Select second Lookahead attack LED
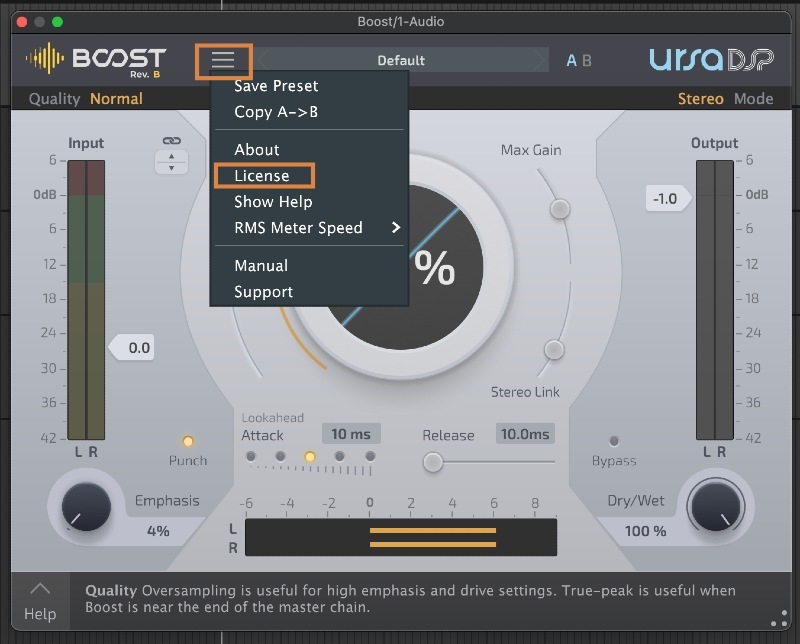This screenshot has width=800, height=644. (280, 456)
